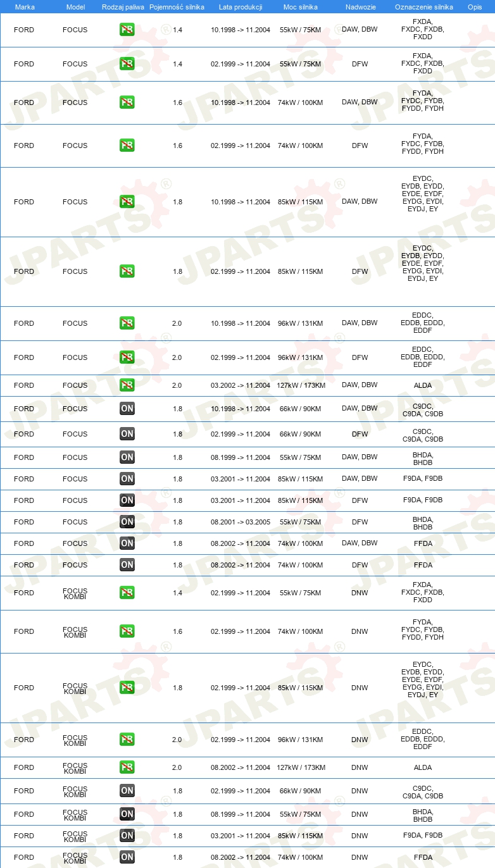Click petrol icon in Focus Kombi 1.6 row

[x=127, y=631]
